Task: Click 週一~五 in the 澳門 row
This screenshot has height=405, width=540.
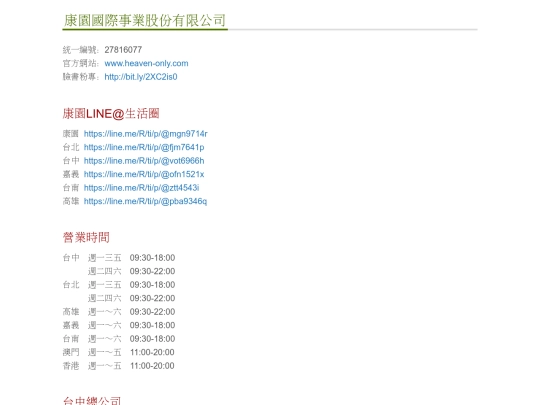Action: point(104,352)
